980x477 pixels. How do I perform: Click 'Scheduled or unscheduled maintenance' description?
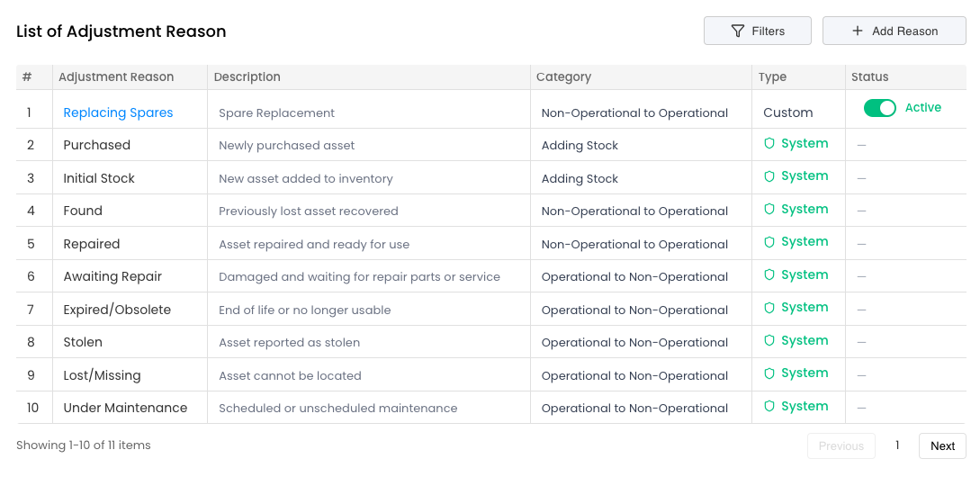[338, 409]
